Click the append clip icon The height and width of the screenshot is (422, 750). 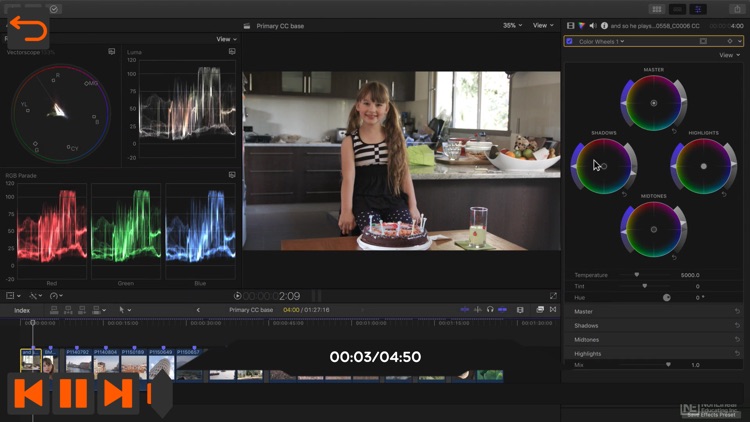click(x=82, y=310)
